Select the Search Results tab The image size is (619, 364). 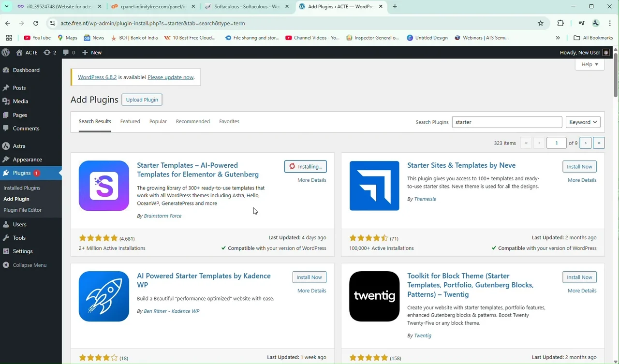click(95, 121)
